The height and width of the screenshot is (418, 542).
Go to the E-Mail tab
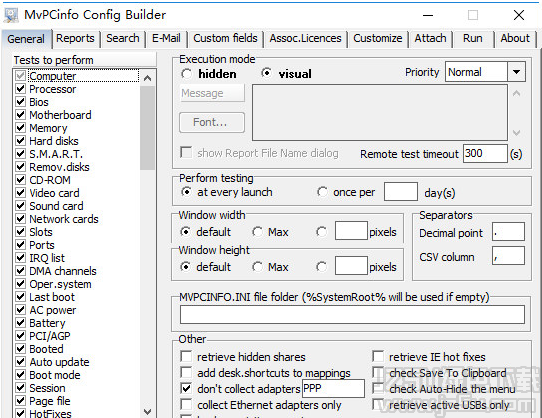(x=166, y=38)
